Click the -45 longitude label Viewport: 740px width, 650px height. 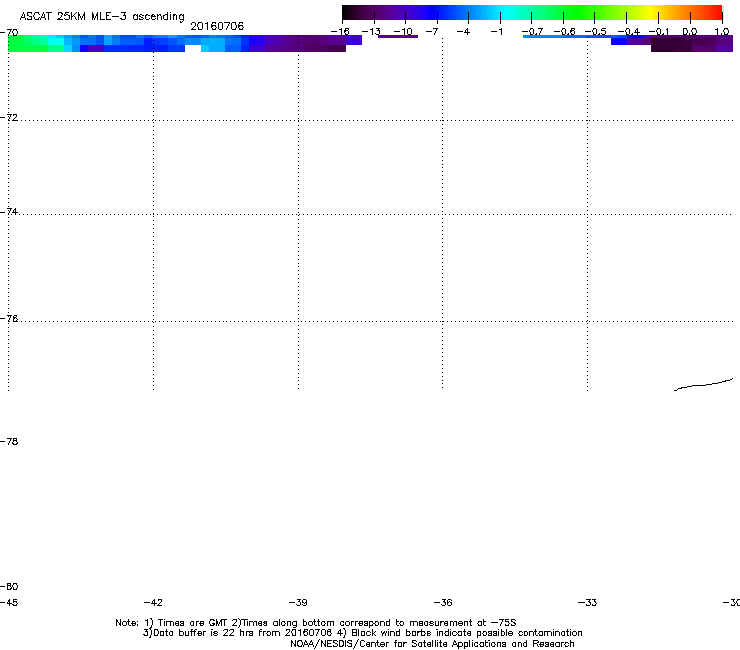9,602
